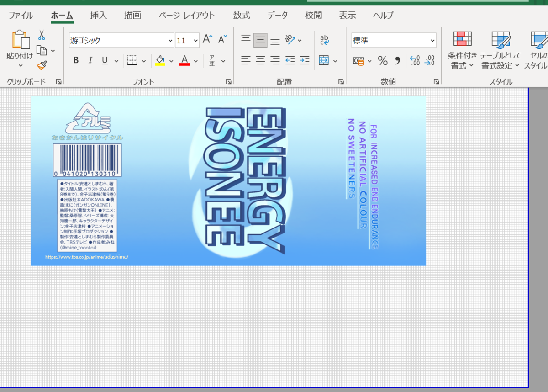The image size is (548, 392).
Task: Open the ページ レイアウト tab
Action: tap(187, 15)
